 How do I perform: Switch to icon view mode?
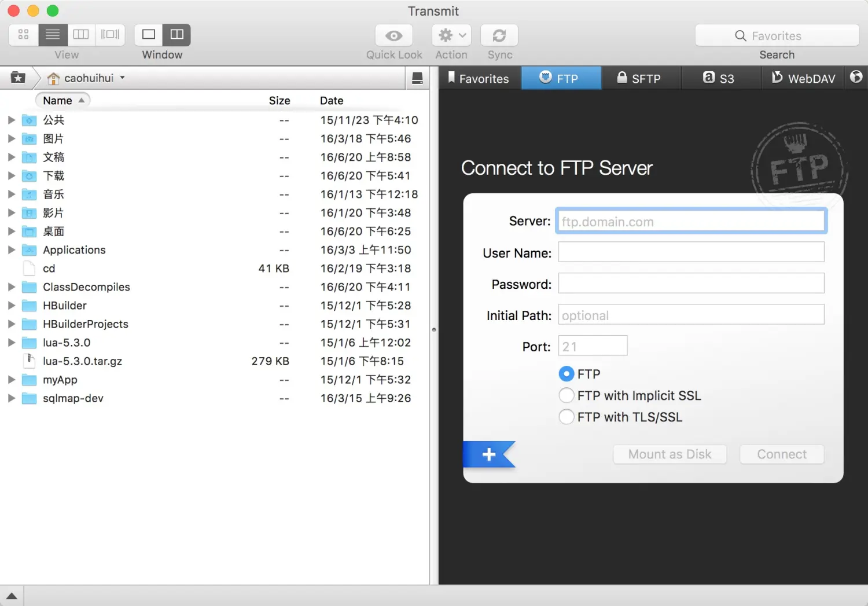(24, 35)
